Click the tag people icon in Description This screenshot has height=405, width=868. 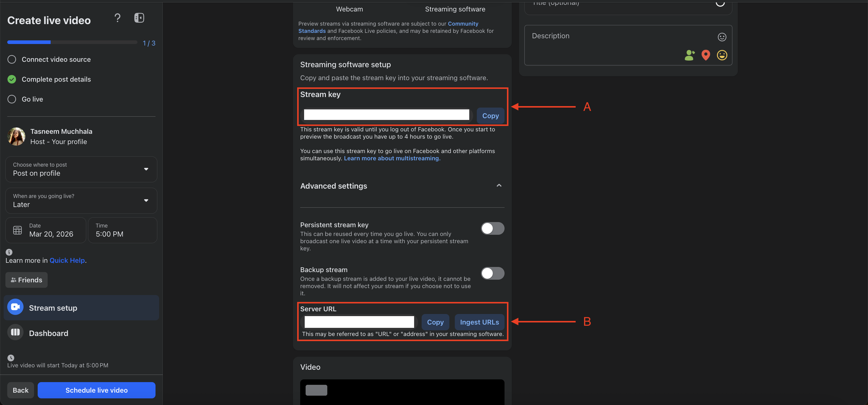tap(689, 55)
